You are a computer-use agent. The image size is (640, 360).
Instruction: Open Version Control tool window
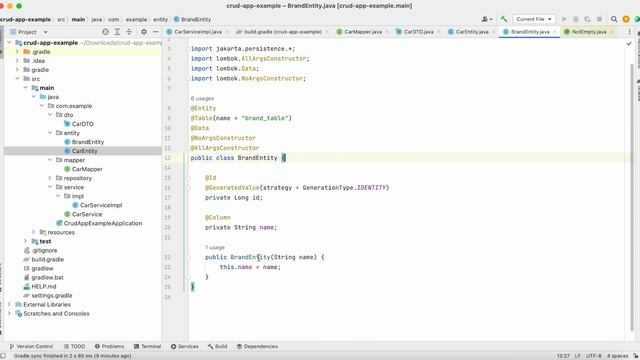pos(31,346)
